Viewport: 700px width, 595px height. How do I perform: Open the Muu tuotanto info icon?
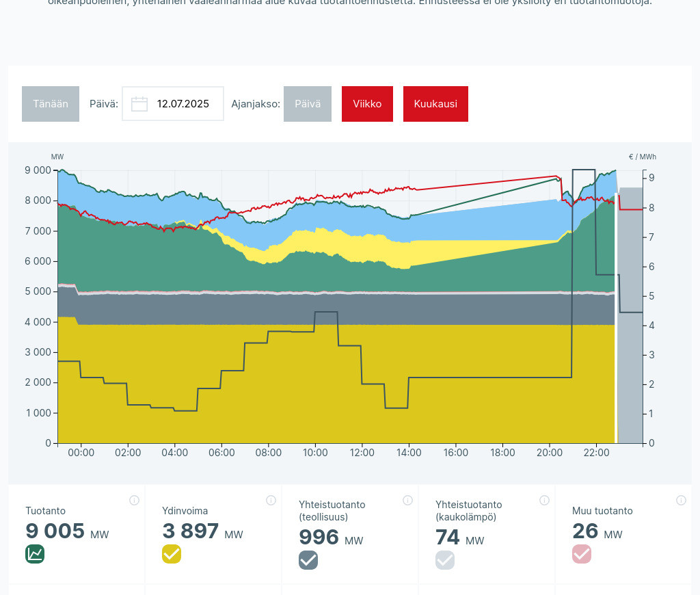681,500
